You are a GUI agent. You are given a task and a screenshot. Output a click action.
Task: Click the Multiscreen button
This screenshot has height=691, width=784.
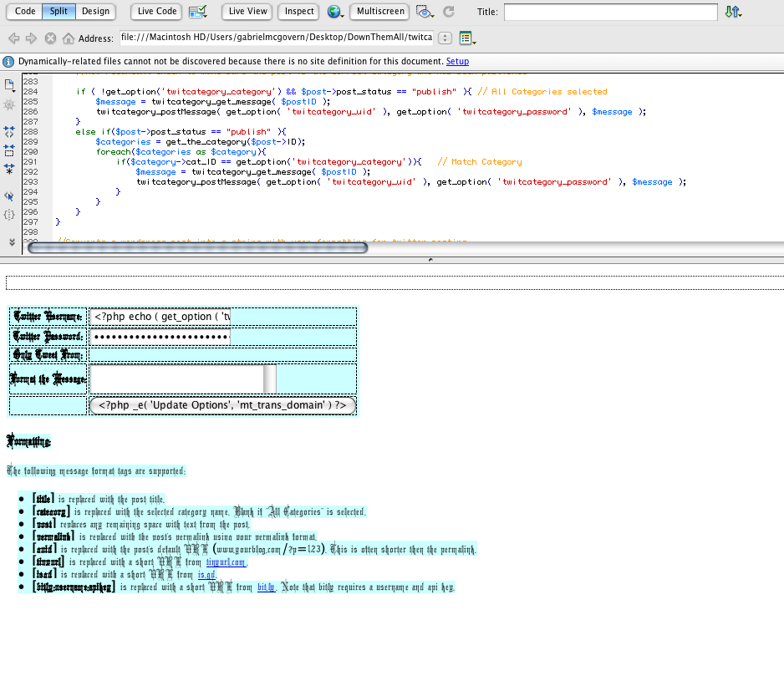click(x=379, y=12)
